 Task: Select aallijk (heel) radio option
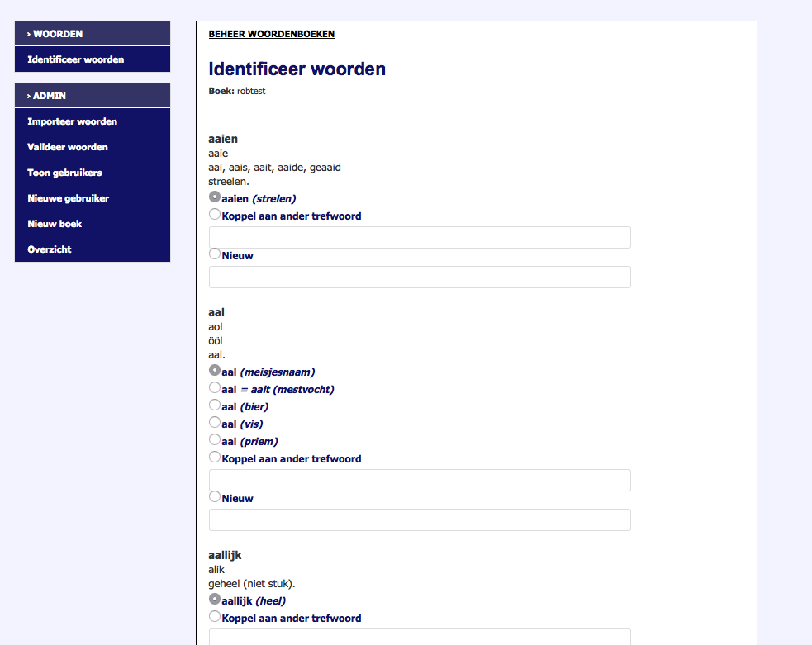coord(215,600)
